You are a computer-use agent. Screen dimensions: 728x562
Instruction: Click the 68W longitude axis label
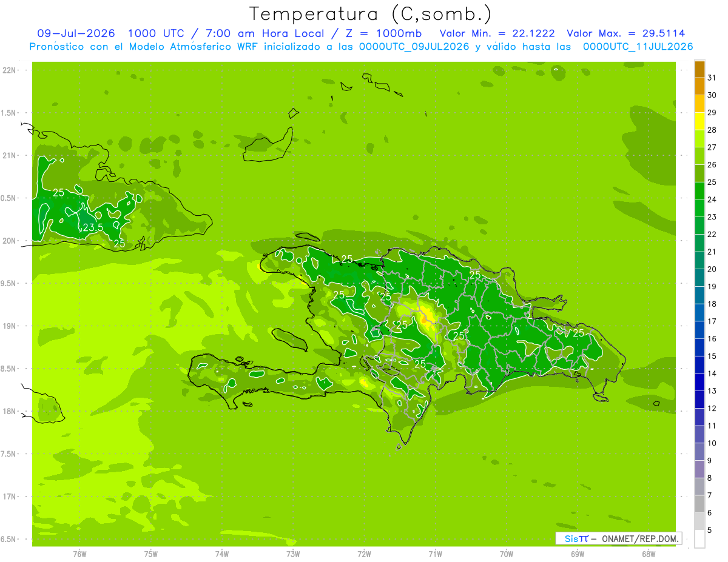click(649, 554)
